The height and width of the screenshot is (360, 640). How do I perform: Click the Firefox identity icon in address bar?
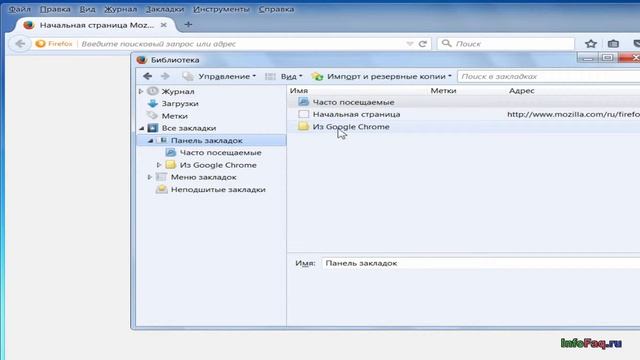(x=53, y=44)
